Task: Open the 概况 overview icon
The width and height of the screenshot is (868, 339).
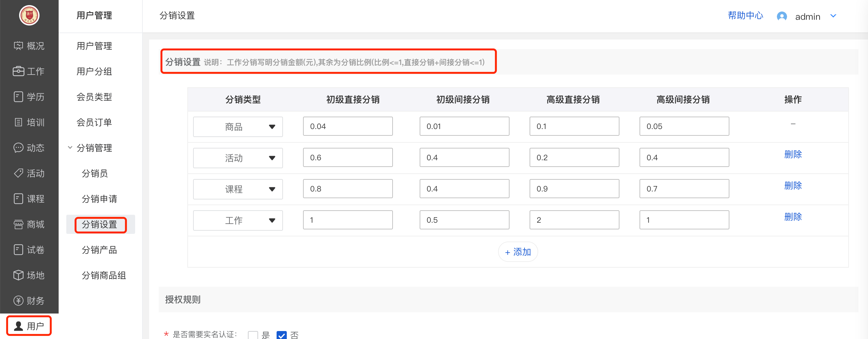Action: click(x=18, y=46)
